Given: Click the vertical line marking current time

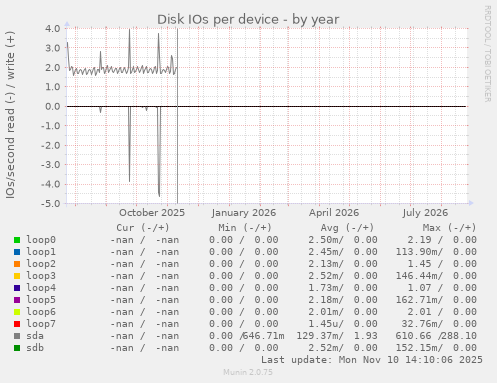Looking at the screenshot, I should (x=177, y=116).
